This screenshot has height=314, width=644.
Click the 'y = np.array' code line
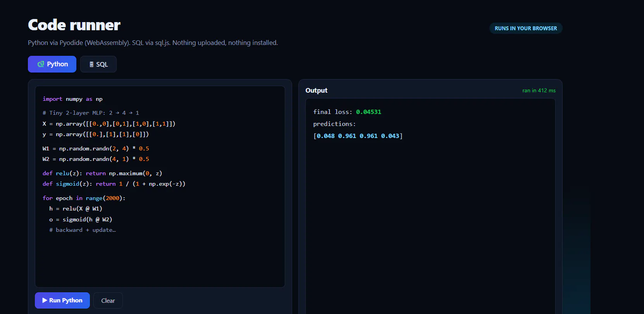point(96,134)
